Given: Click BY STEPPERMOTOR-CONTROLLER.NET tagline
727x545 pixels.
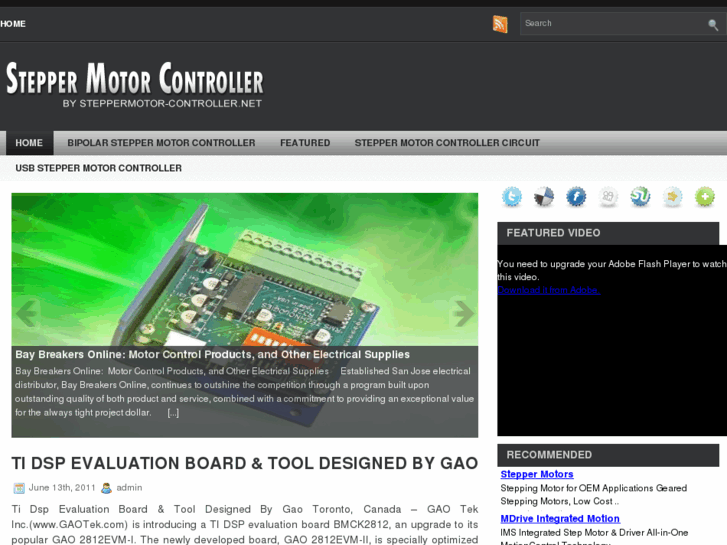Looking at the screenshot, I should tap(162, 103).
